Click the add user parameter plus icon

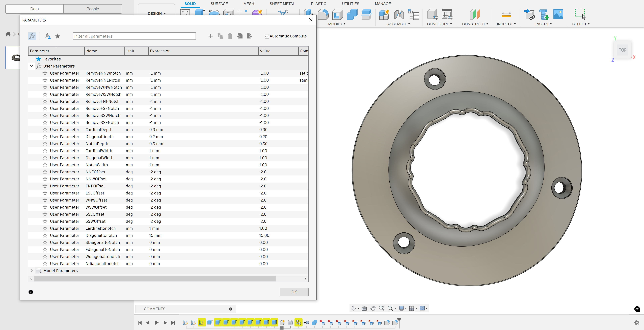[210, 36]
